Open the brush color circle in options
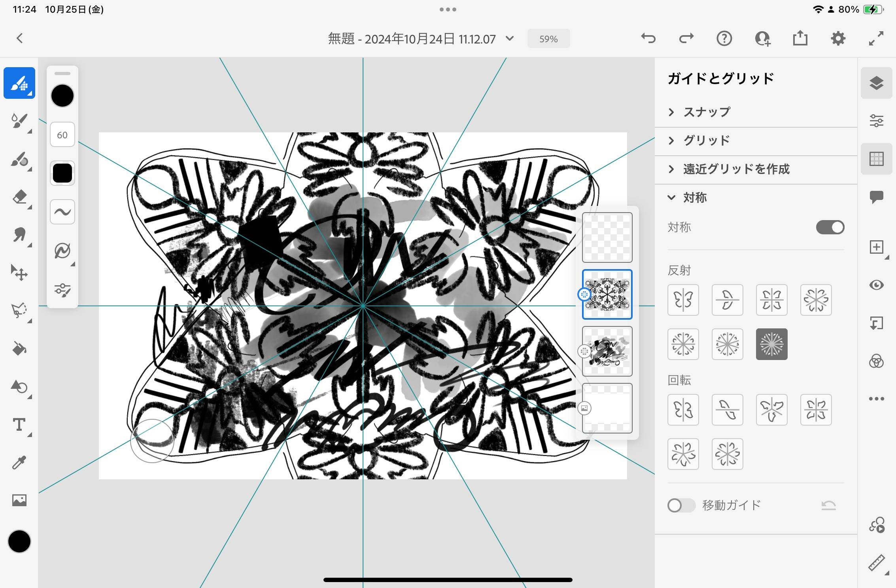This screenshot has width=896, height=588. 62,96
